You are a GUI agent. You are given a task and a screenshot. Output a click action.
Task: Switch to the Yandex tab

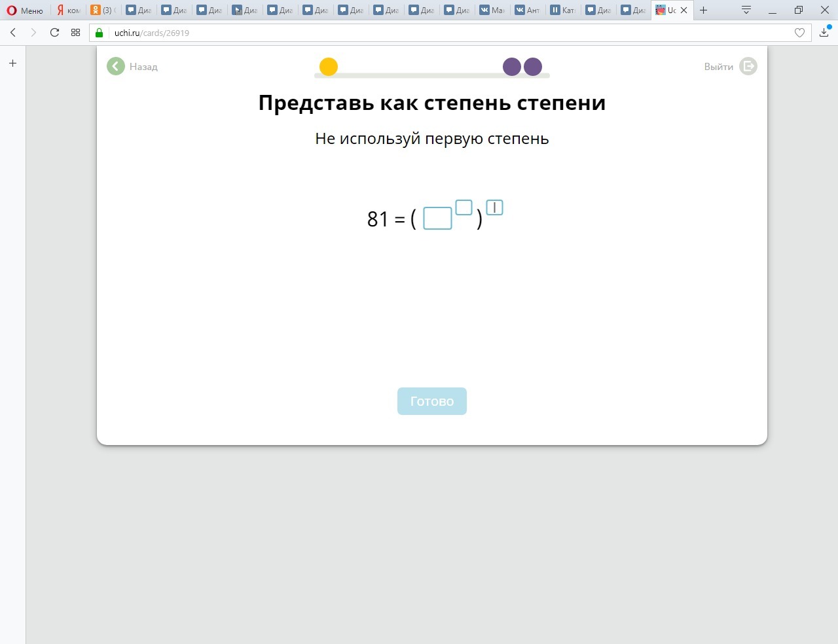pyautogui.click(x=68, y=10)
